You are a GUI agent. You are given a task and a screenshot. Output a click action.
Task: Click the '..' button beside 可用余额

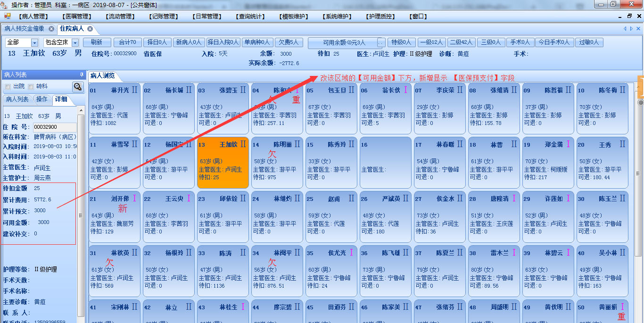(x=381, y=42)
